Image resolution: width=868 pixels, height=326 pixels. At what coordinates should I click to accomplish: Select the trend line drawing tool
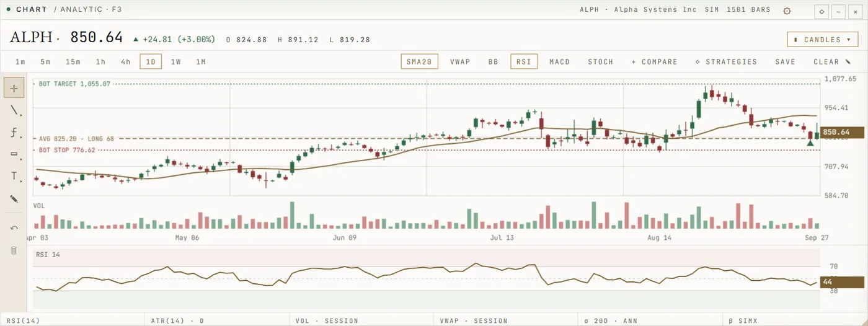tap(14, 110)
